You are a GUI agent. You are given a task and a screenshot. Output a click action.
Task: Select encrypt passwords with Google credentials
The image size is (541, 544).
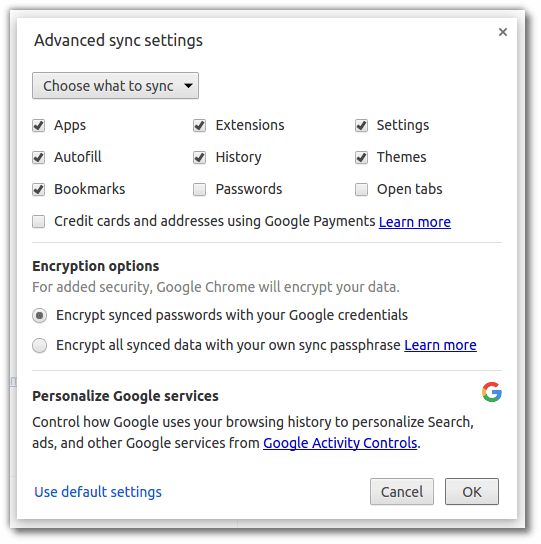[40, 316]
